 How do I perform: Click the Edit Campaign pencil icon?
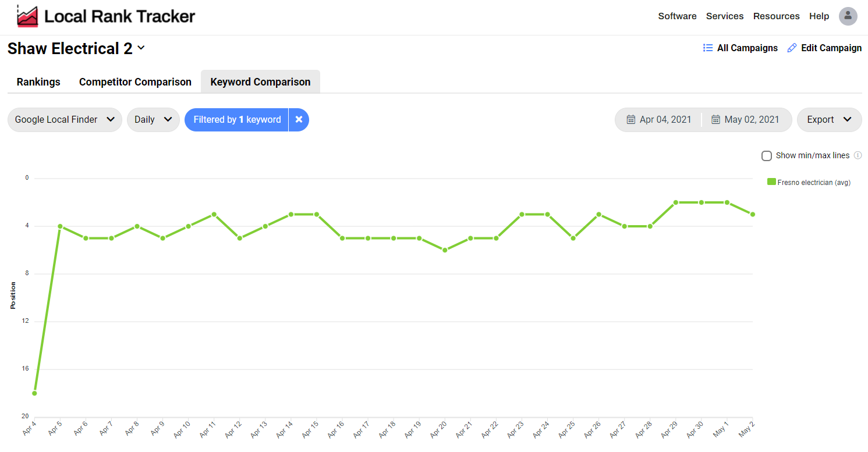point(792,48)
